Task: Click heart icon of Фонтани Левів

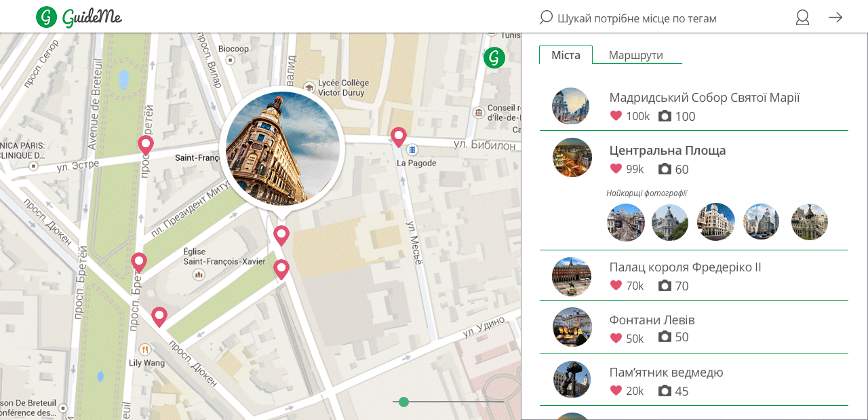Action: point(616,338)
